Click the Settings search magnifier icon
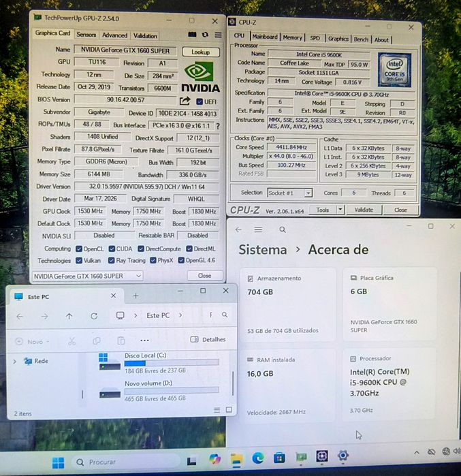Screen dimensions: 461x476 coord(282,229)
